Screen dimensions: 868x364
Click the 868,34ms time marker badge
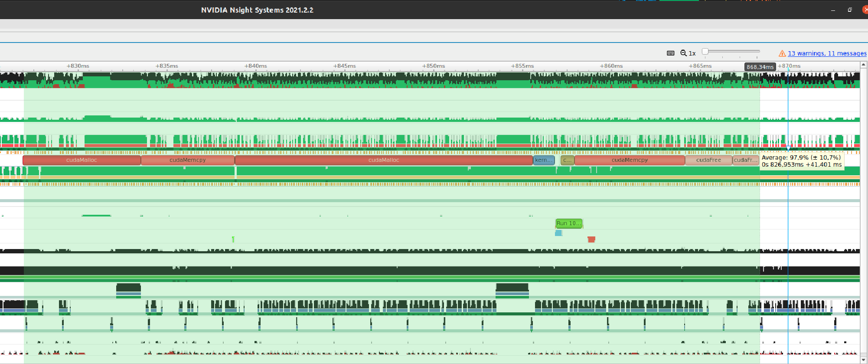(x=760, y=67)
